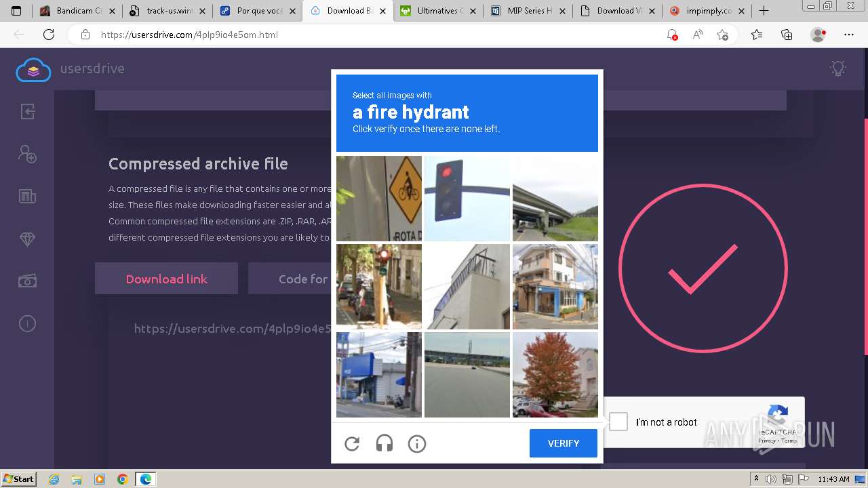Select the blue-sky traffic light tile
The height and width of the screenshot is (488, 868).
click(467, 199)
